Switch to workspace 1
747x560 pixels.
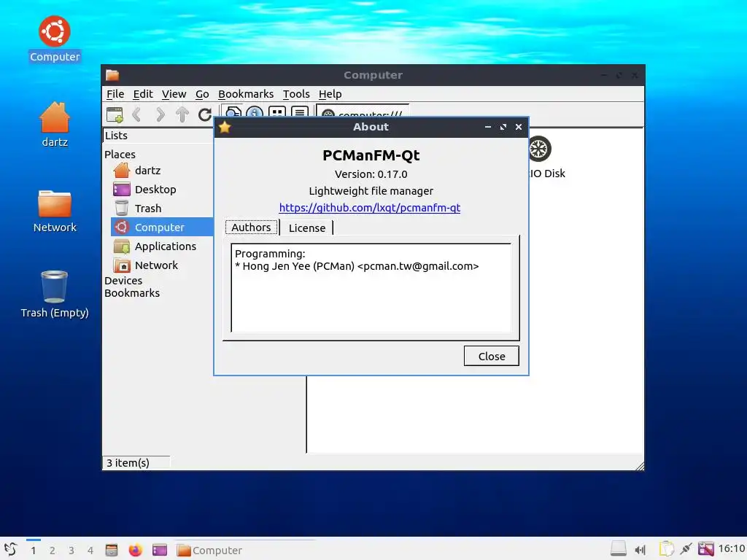[34, 551]
